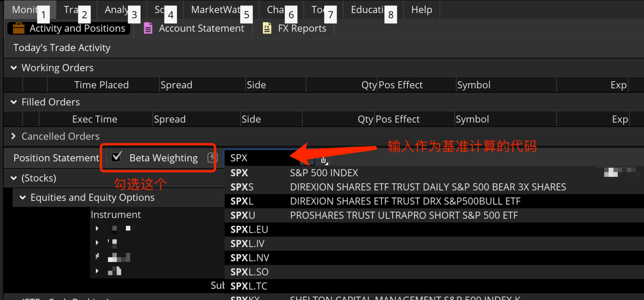Uncheck the Beta Weighting checkbox

pos(116,157)
